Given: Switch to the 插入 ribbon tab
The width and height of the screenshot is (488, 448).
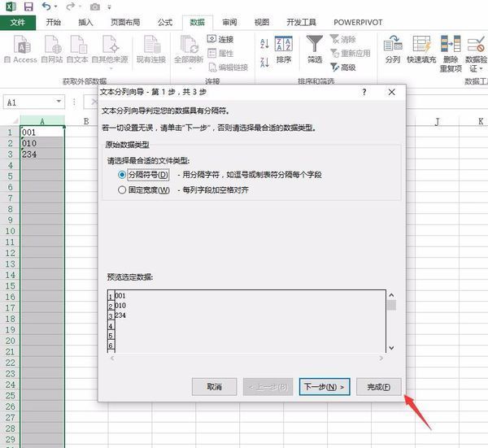Looking at the screenshot, I should 85,23.
